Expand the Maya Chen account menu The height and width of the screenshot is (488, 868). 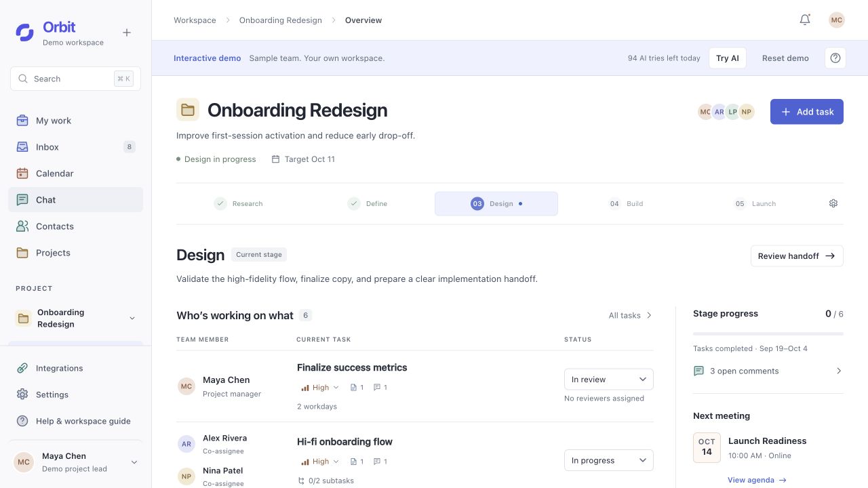134,462
